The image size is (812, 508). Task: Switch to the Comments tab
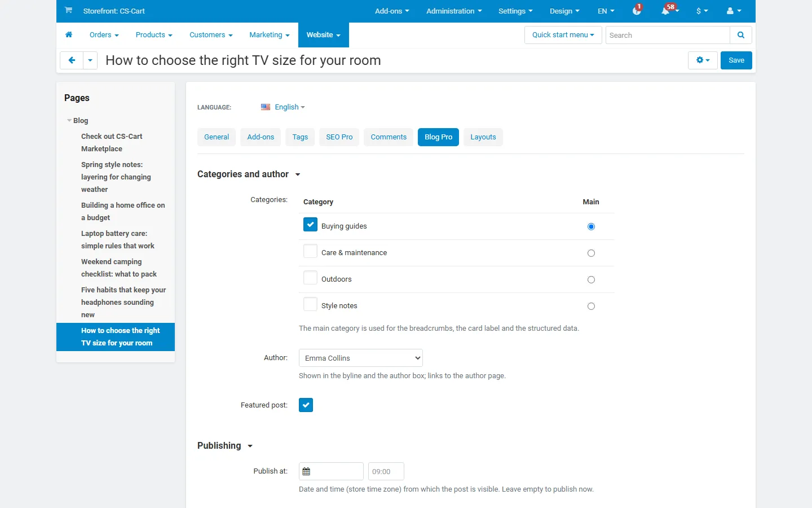pos(389,137)
